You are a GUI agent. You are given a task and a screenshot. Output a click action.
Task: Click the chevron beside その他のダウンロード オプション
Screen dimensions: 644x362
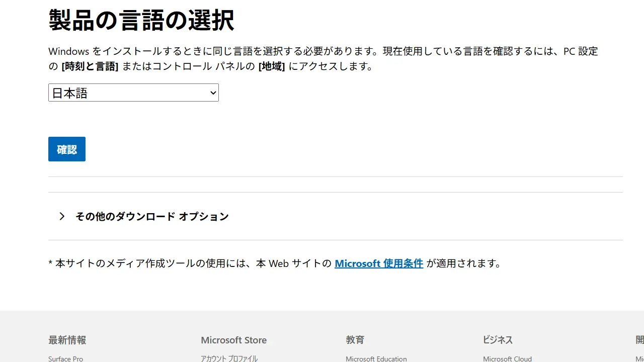pyautogui.click(x=62, y=216)
